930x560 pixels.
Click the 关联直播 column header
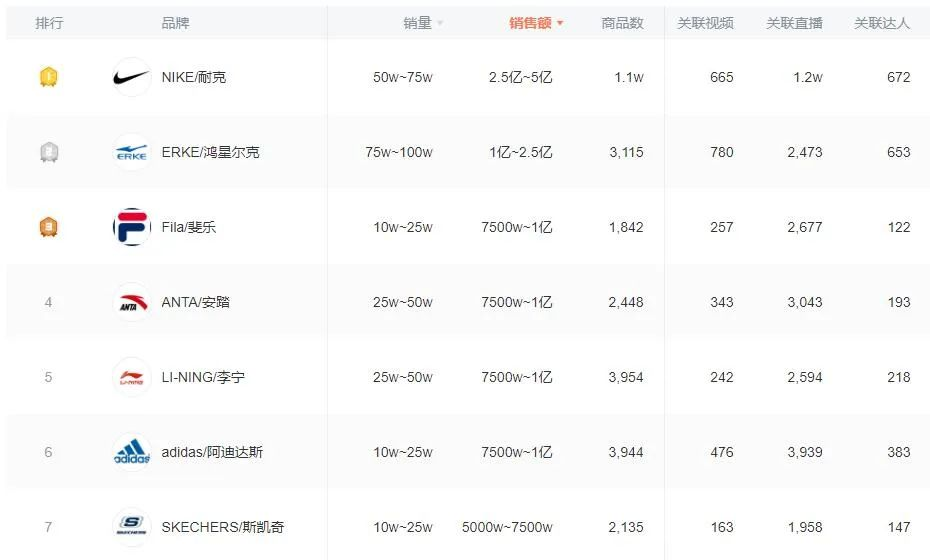point(794,23)
